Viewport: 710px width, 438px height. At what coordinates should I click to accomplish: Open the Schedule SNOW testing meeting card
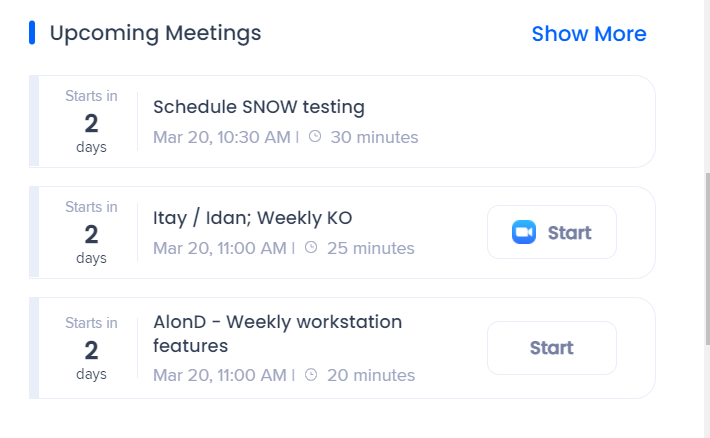(342, 121)
